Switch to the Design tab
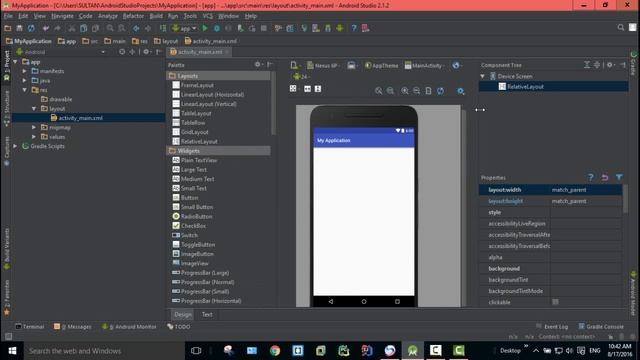The image size is (640, 360). [x=182, y=314]
